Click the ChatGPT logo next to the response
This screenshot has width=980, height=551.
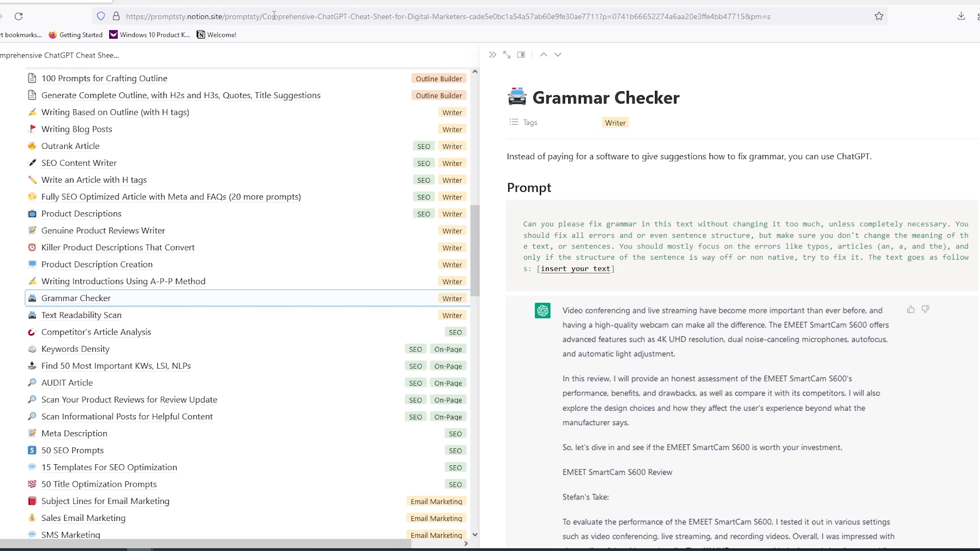point(542,310)
